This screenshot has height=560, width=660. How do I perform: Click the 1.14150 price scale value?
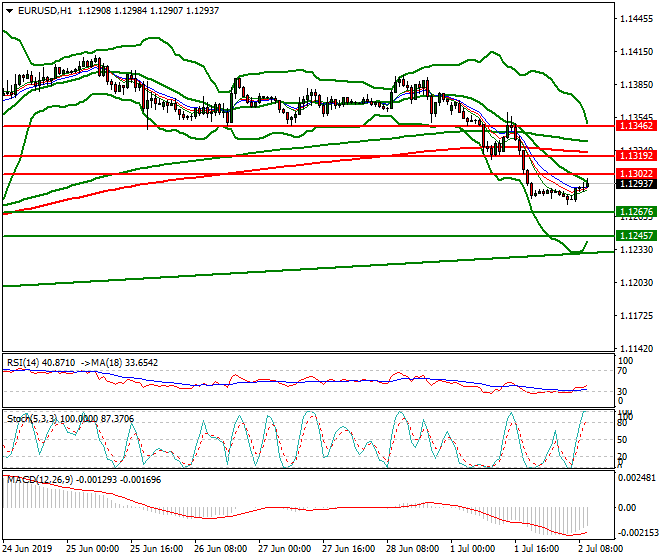pyautogui.click(x=636, y=52)
